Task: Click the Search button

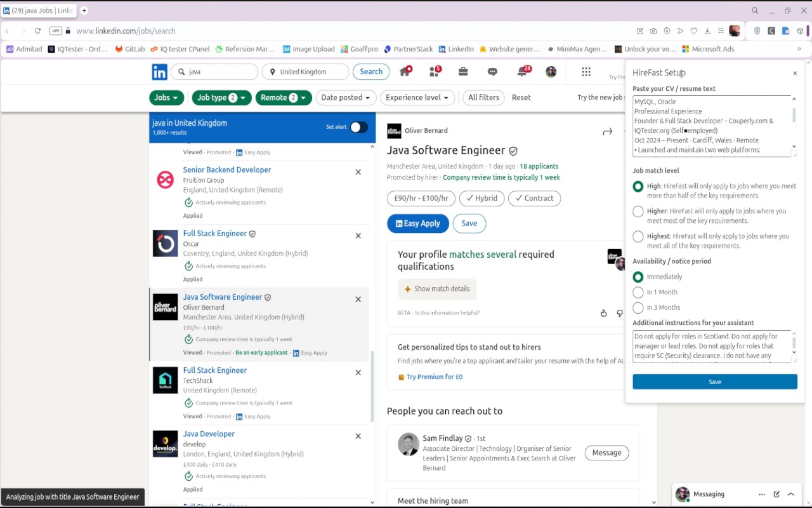Action: [371, 72]
